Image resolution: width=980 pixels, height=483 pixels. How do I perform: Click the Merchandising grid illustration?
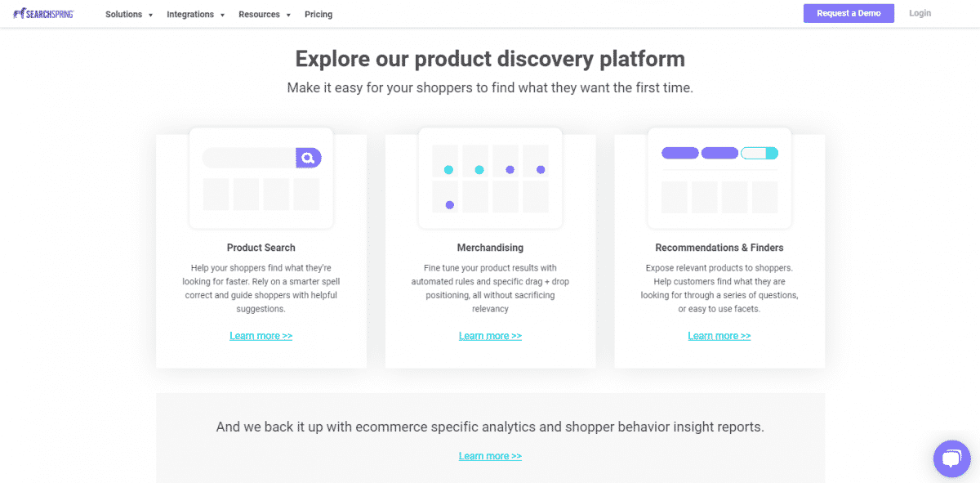pos(490,178)
